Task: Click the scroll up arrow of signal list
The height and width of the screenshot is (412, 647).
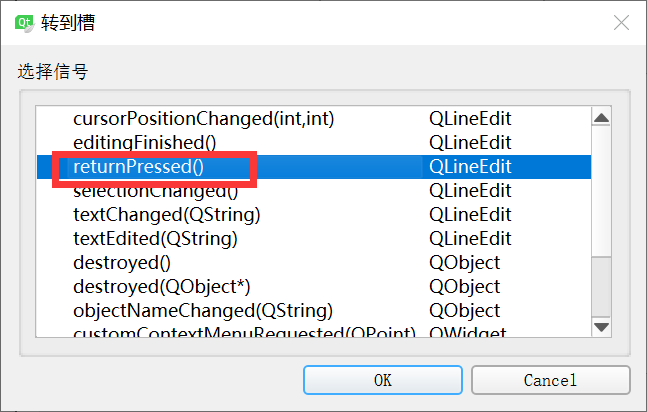Action: coord(601,118)
